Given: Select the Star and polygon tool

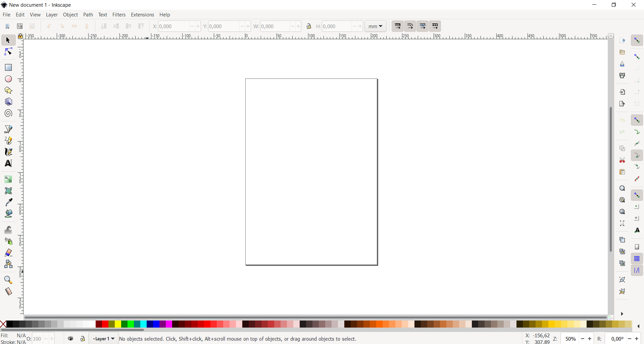Looking at the screenshot, I should (x=8, y=91).
